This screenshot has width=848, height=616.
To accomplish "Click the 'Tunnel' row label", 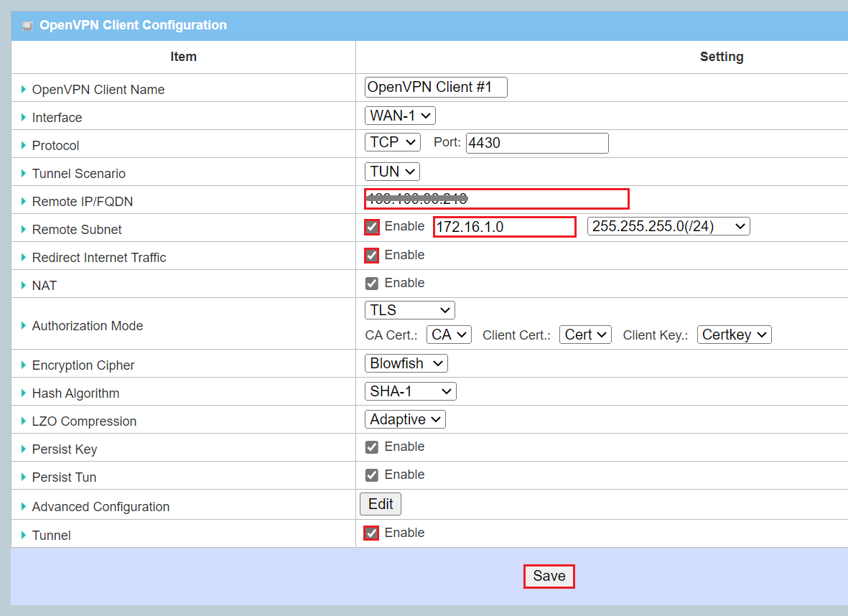I will (52, 536).
